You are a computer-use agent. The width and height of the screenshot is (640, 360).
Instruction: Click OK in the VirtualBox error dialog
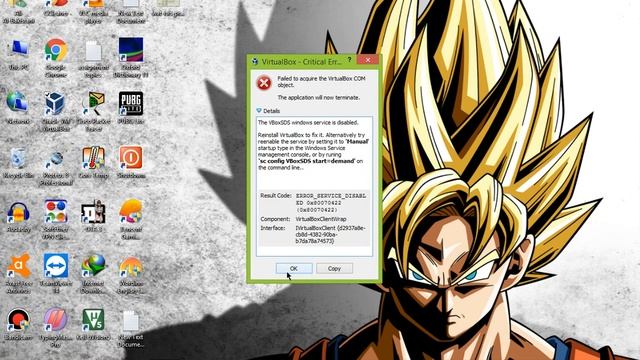point(294,269)
